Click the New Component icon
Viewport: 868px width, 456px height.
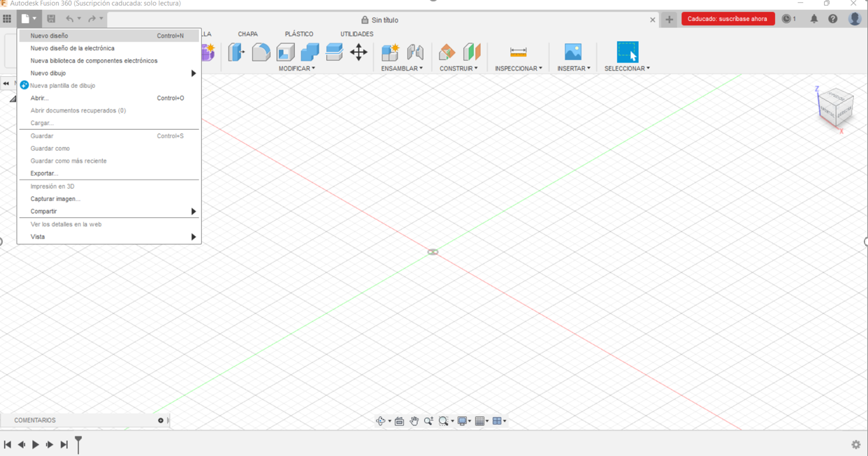[390, 52]
